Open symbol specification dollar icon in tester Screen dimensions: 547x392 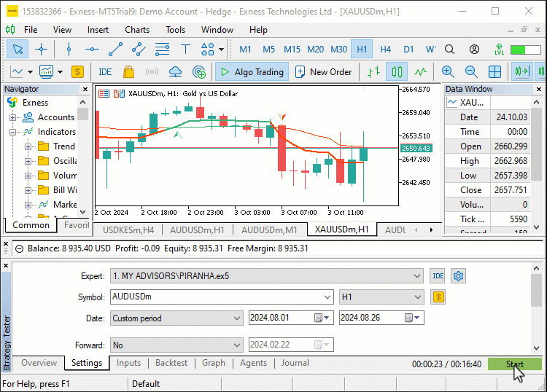pyautogui.click(x=438, y=297)
